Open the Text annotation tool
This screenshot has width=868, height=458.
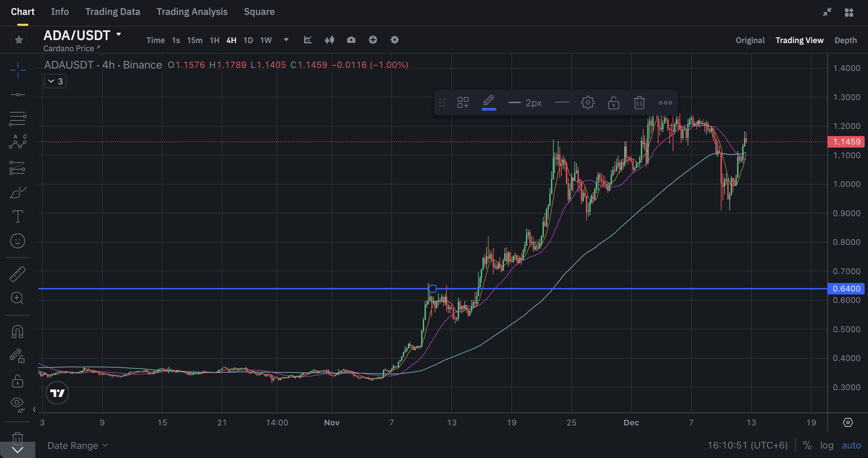click(17, 216)
